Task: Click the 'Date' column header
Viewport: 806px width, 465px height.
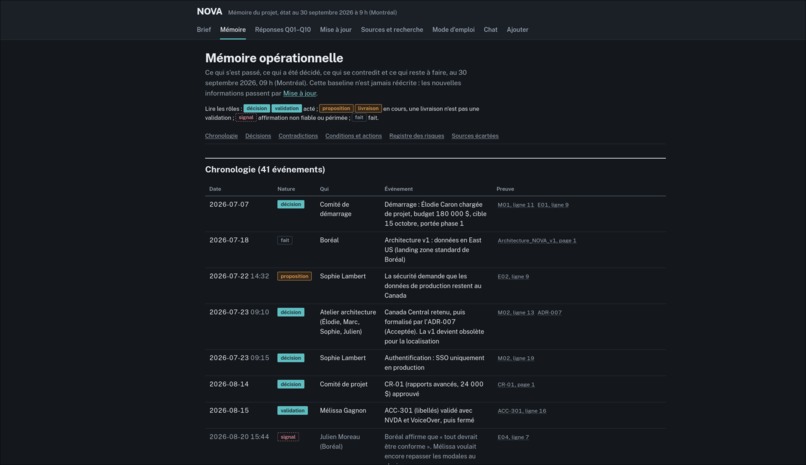Action: 215,189
